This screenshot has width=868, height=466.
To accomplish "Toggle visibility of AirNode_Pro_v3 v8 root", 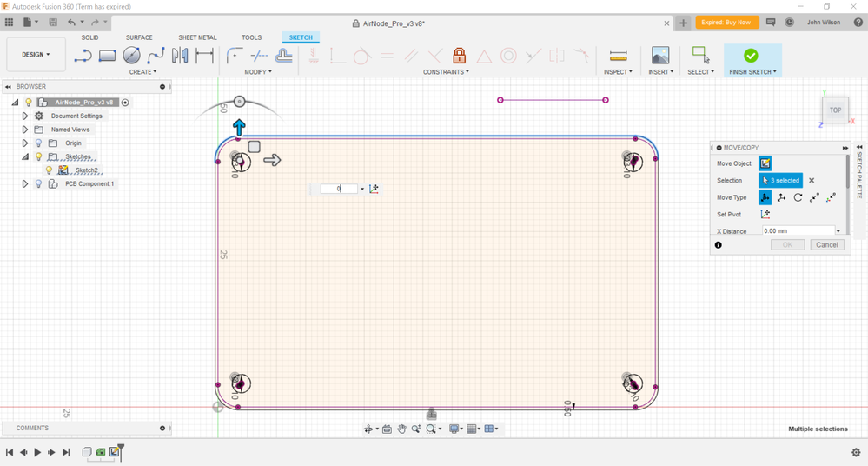I will coord(29,103).
